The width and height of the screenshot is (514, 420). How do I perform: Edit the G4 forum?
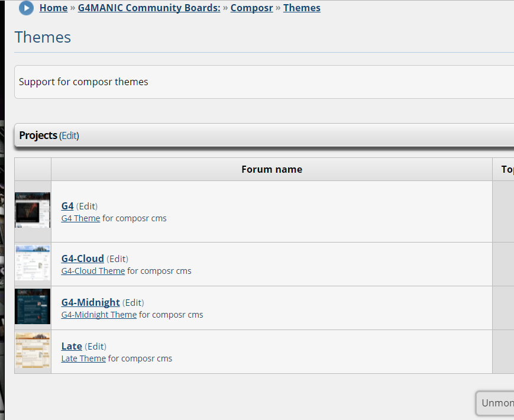click(x=87, y=206)
